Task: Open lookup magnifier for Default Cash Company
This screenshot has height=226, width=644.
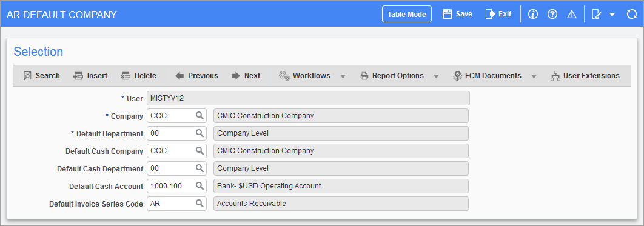Action: [200, 150]
